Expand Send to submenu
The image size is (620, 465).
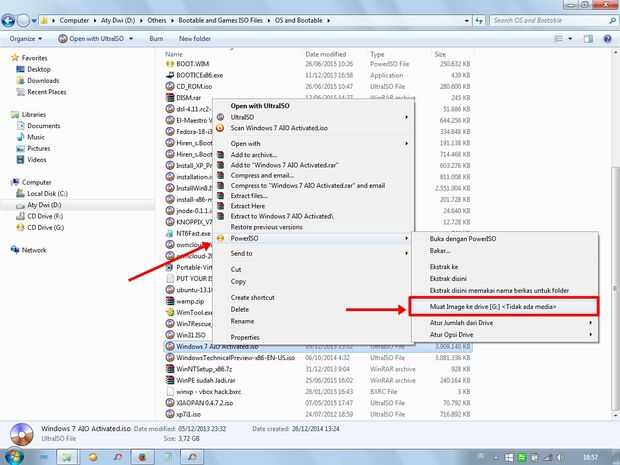406,253
